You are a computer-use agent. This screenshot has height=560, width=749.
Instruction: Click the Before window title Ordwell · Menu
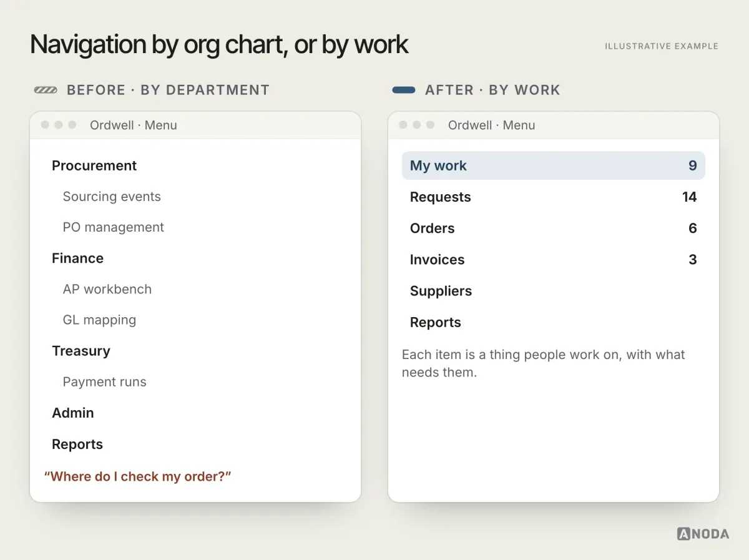point(134,125)
